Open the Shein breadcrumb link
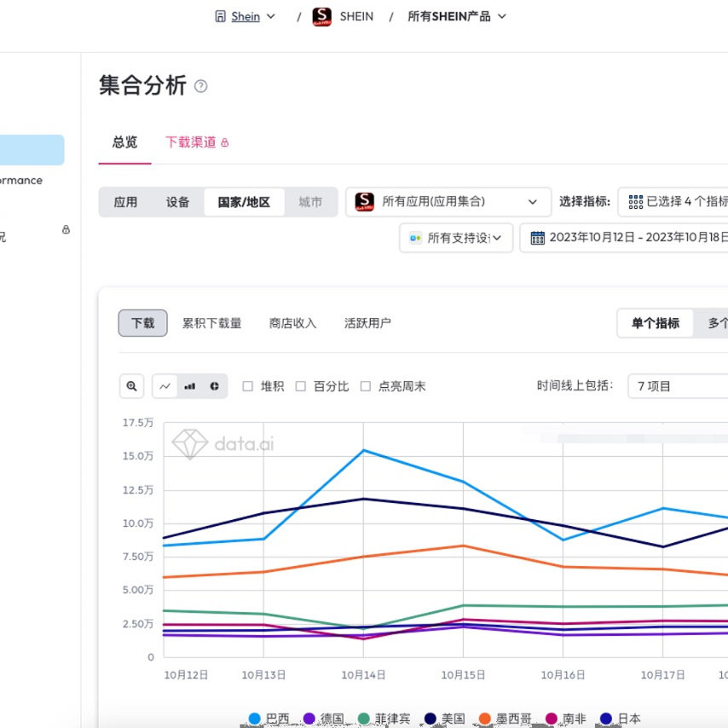728x728 pixels. [246, 16]
